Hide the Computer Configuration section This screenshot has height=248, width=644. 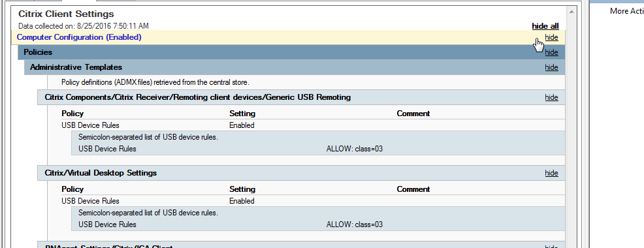tap(551, 37)
